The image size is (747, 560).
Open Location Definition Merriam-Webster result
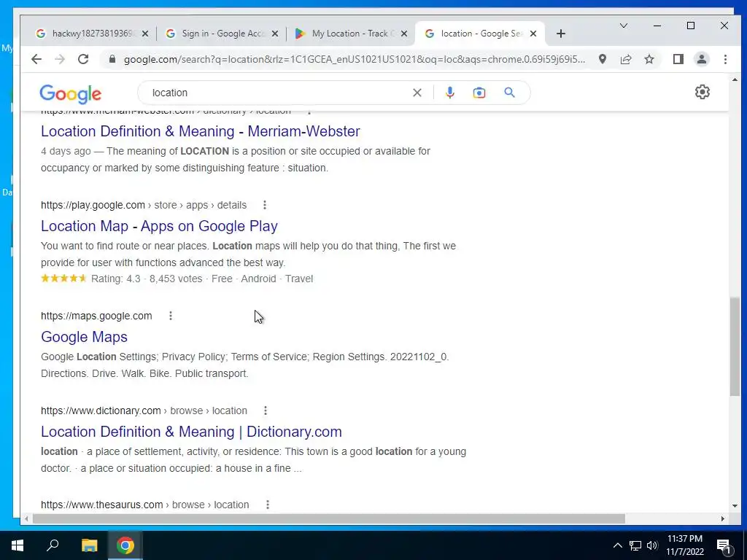pyautogui.click(x=201, y=131)
